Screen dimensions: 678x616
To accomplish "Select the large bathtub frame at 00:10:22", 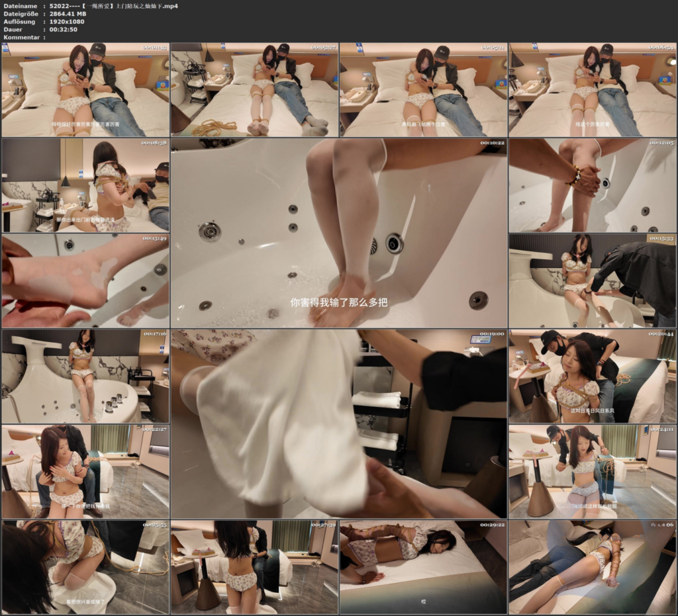I will pos(339,234).
